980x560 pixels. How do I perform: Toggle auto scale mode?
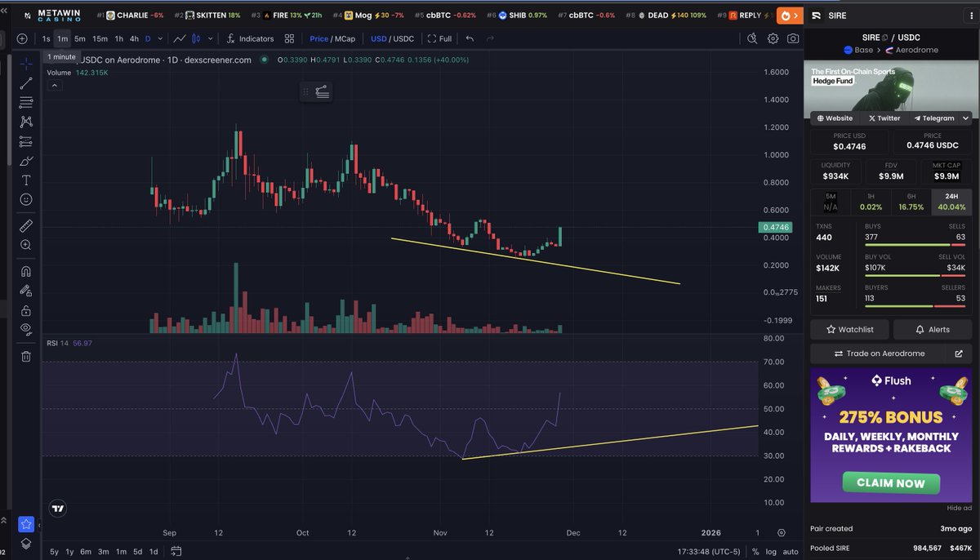(x=790, y=552)
